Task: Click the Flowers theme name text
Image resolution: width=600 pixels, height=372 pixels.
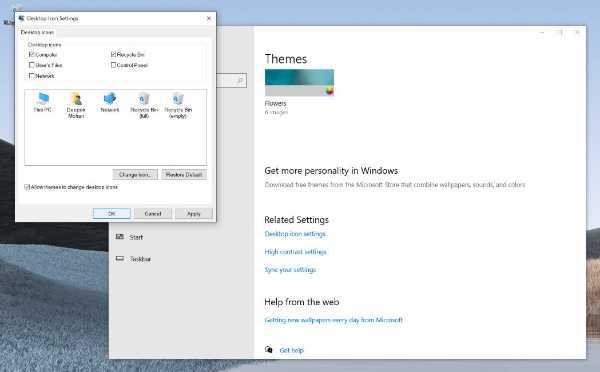Action: pyautogui.click(x=275, y=103)
